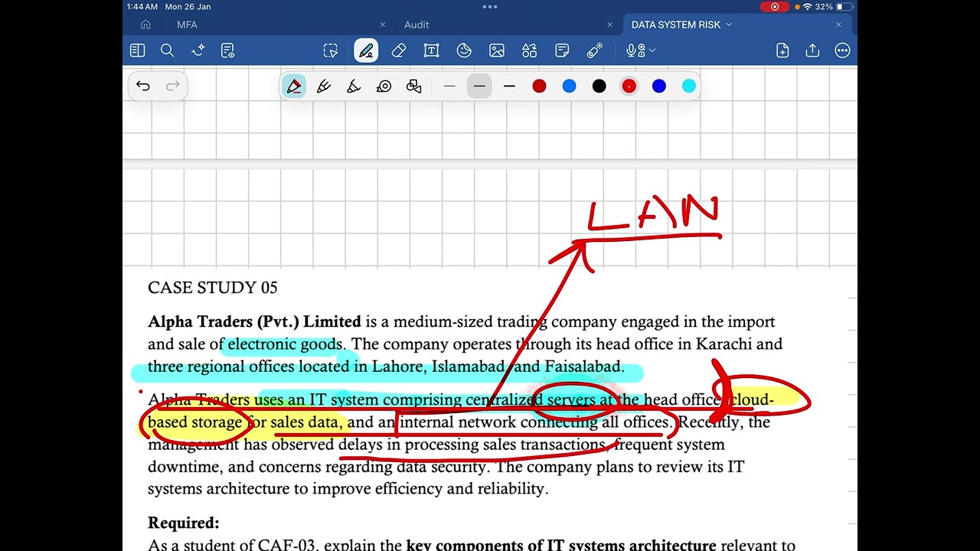Screen dimensions: 980x551
Task: Select the sticky note tool
Action: pos(562,51)
